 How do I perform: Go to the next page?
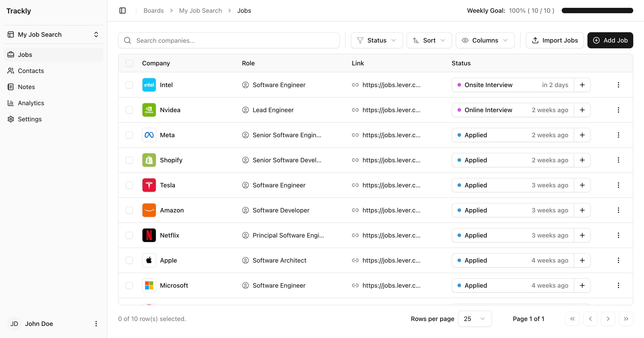pyautogui.click(x=608, y=319)
